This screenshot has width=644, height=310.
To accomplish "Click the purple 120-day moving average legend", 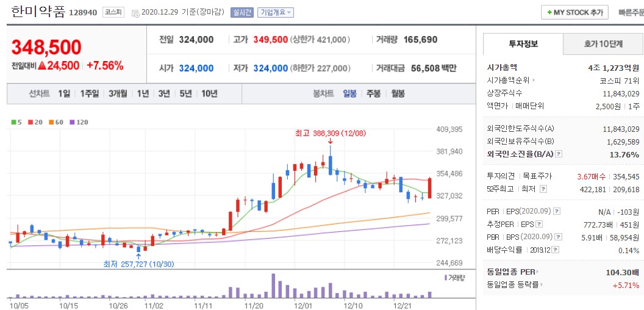I will click(79, 122).
